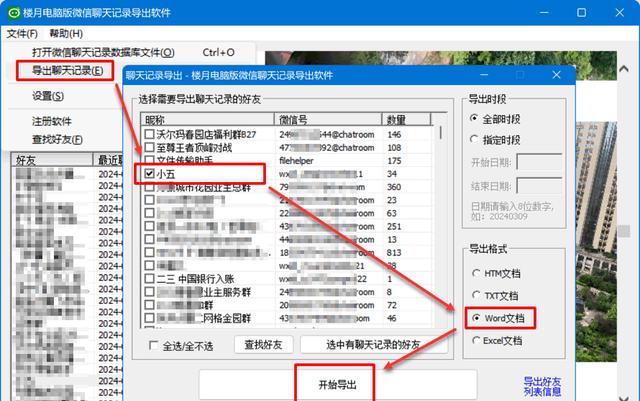Sort by the 数量 column header

point(407,120)
